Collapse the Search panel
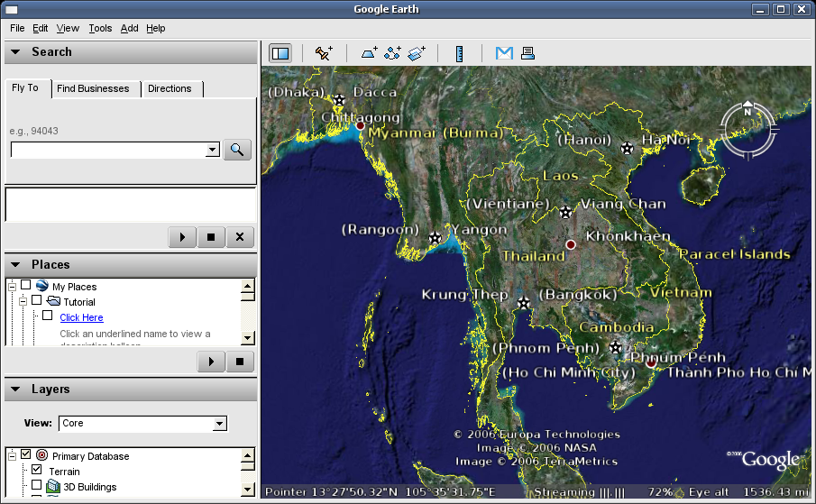 15,52
